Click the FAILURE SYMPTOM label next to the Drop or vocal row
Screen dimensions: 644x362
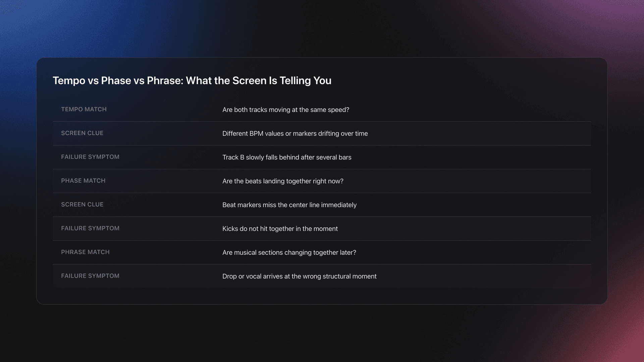(x=90, y=276)
